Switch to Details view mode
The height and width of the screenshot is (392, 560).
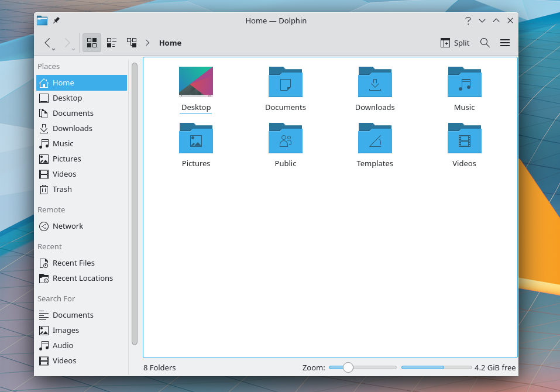(x=131, y=42)
